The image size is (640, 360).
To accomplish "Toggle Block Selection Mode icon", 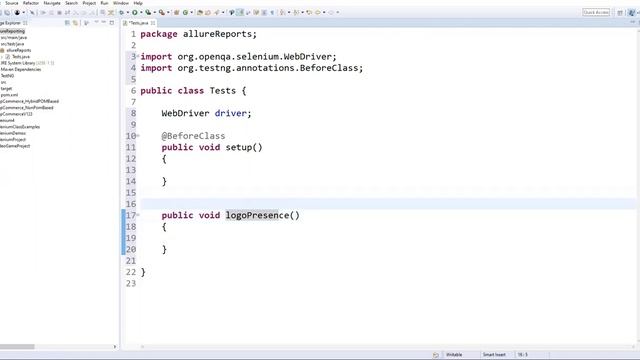I will pyautogui.click(x=264, y=12).
